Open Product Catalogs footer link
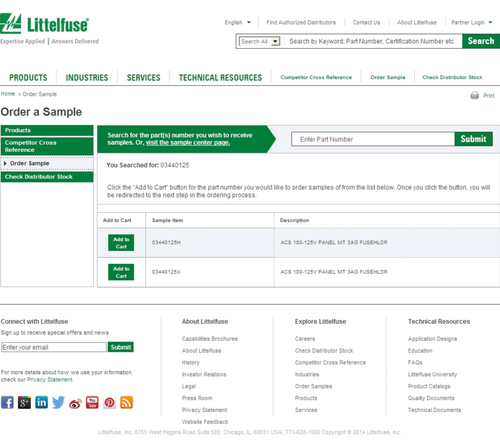Screen dimensions: 500x448 pyautogui.click(x=429, y=386)
